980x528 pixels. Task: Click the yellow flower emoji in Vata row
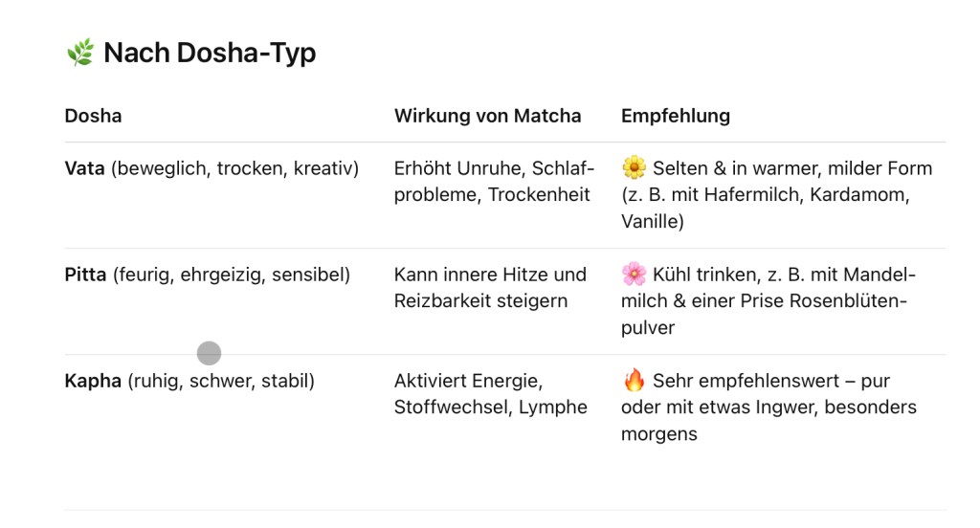tap(634, 168)
